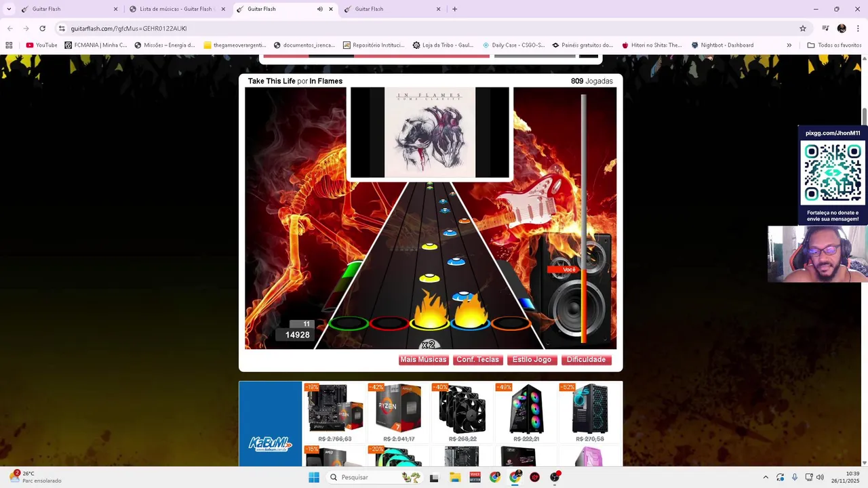Open the tab search dropdown arrow
Viewport: 868px width, 488px height.
coord(9,9)
